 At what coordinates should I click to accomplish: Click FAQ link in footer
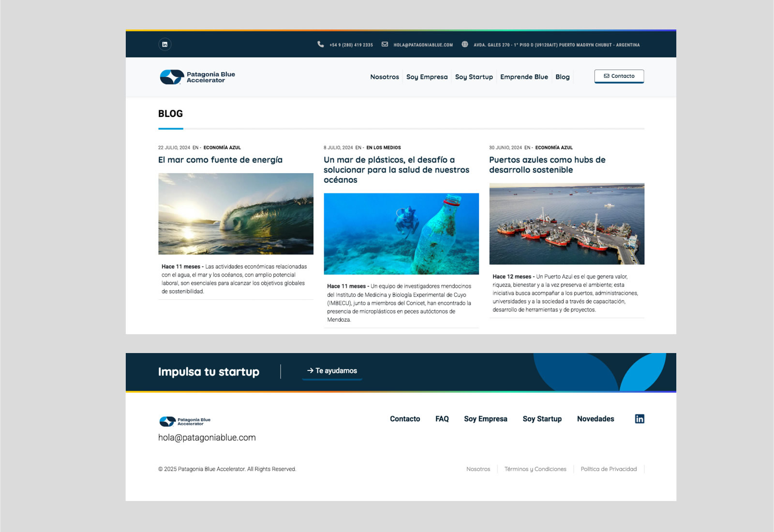click(442, 419)
